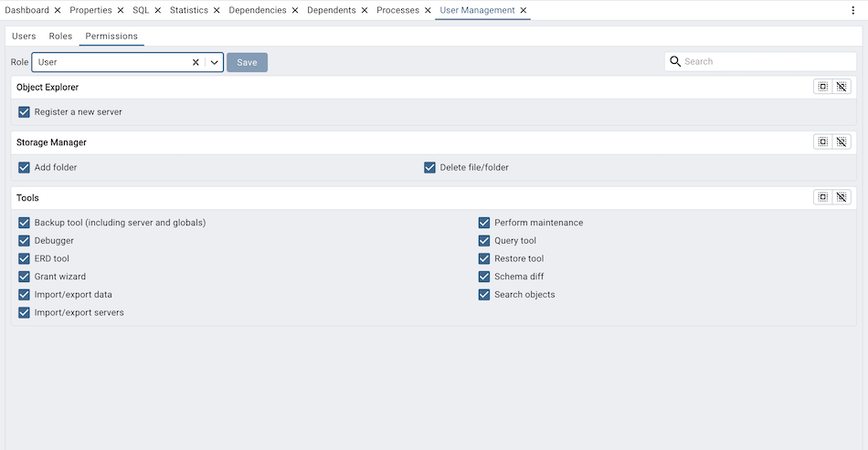Close the SQL tab
The image size is (868, 450).
[157, 10]
